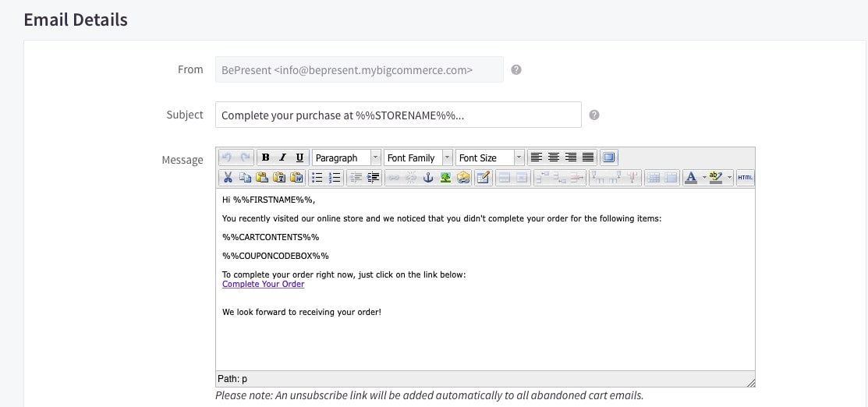Click the Copy icon in the toolbar
Image resolution: width=868 pixels, height=407 pixels.
click(245, 178)
